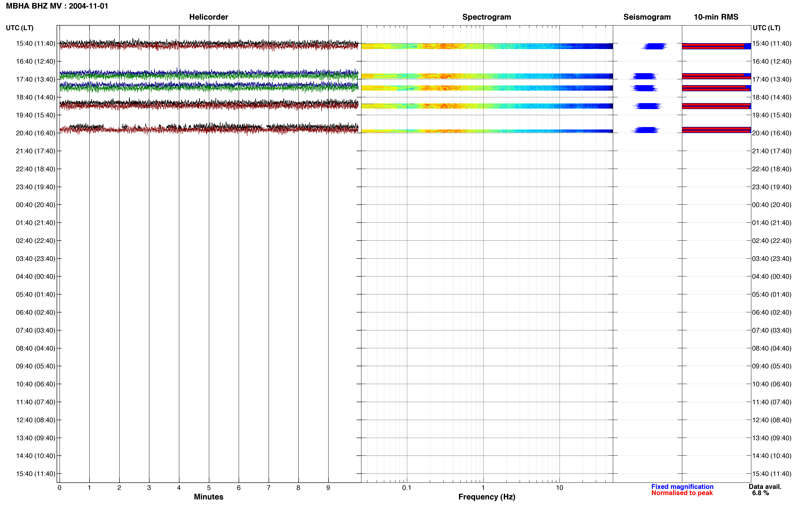
Task: Click the black/red helicorder trace near 20:40
Action: [209, 129]
